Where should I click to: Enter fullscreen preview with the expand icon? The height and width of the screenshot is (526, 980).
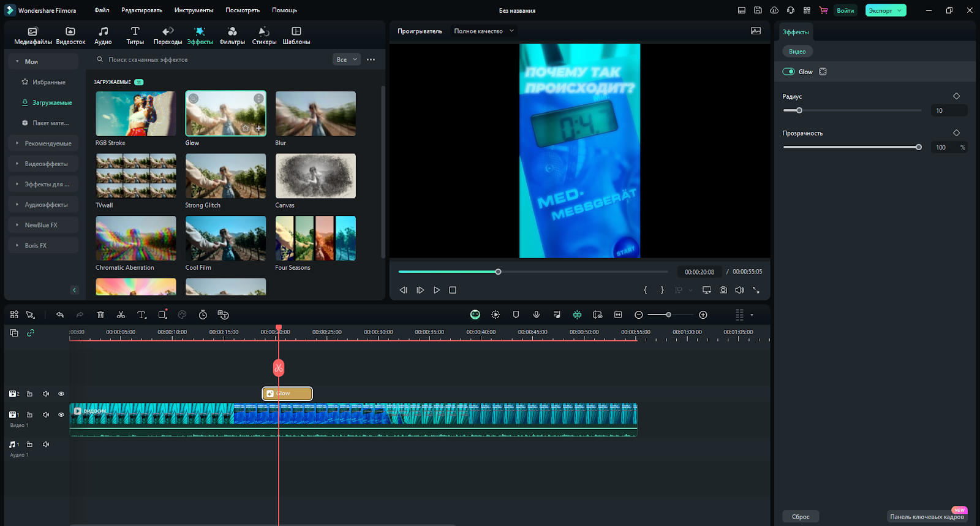tap(756, 290)
